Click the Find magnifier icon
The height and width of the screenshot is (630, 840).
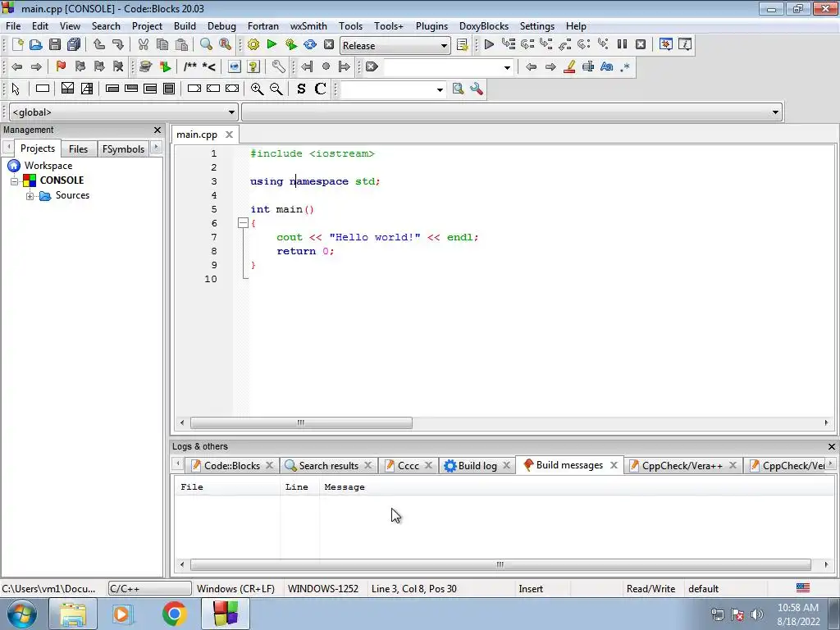[206, 44]
